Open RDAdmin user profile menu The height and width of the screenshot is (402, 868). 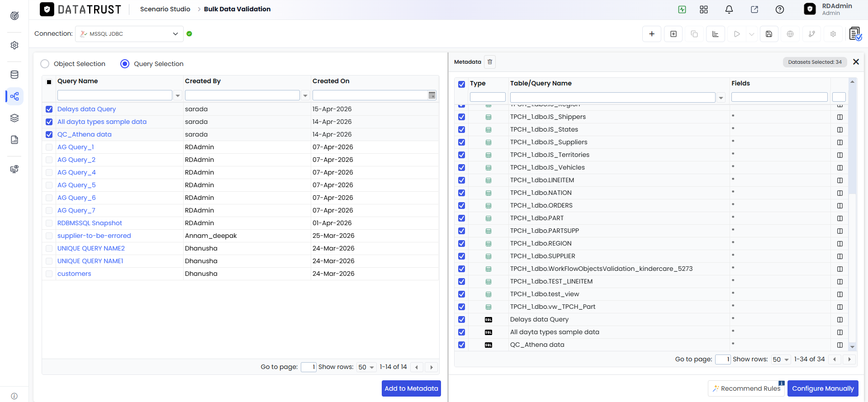(x=829, y=9)
